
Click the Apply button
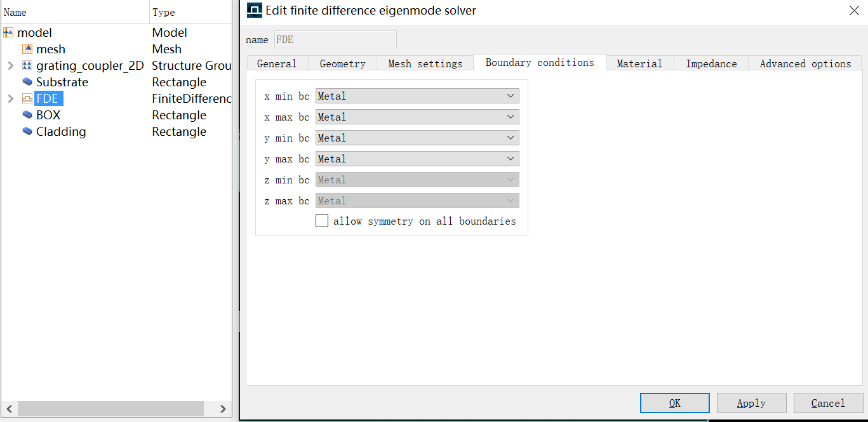pyautogui.click(x=751, y=403)
